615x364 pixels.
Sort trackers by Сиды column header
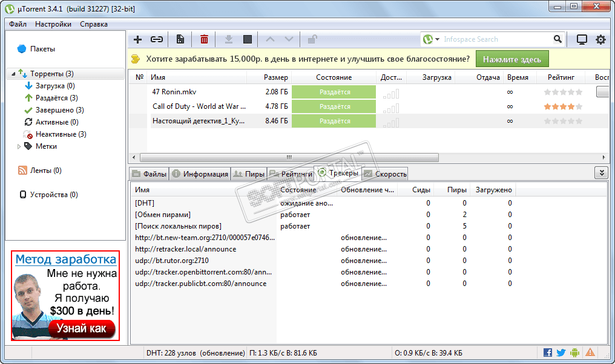tap(416, 190)
